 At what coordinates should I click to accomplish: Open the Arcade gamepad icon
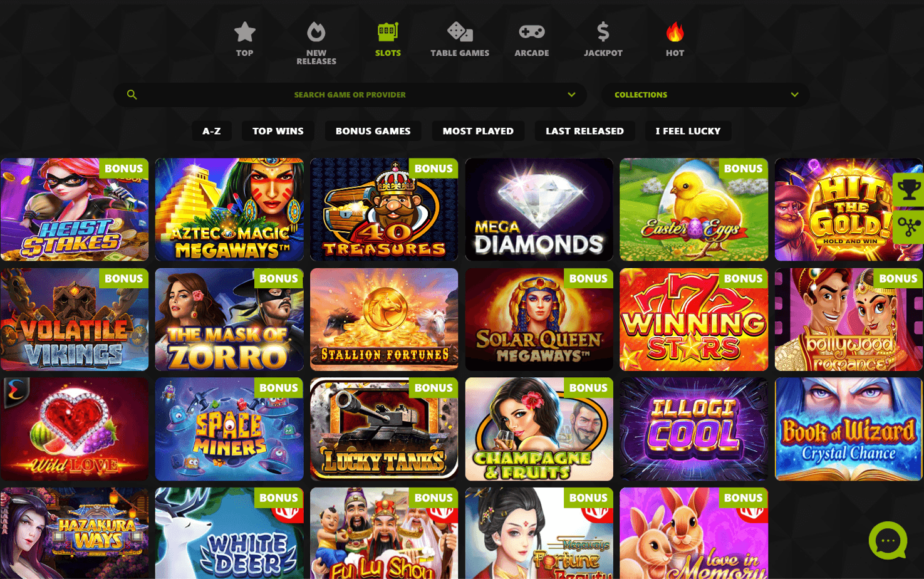pos(532,31)
